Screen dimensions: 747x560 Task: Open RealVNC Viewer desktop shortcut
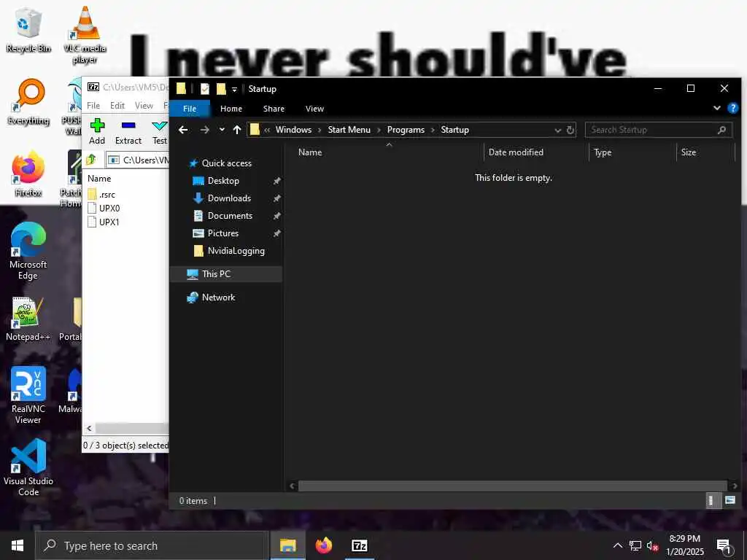click(x=28, y=395)
